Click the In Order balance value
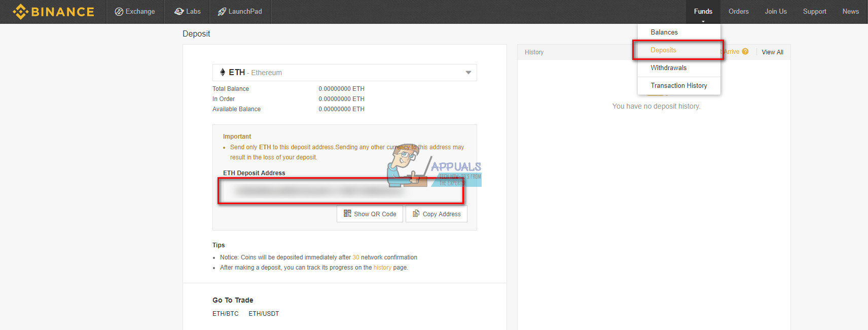This screenshot has height=330, width=868. [341, 99]
